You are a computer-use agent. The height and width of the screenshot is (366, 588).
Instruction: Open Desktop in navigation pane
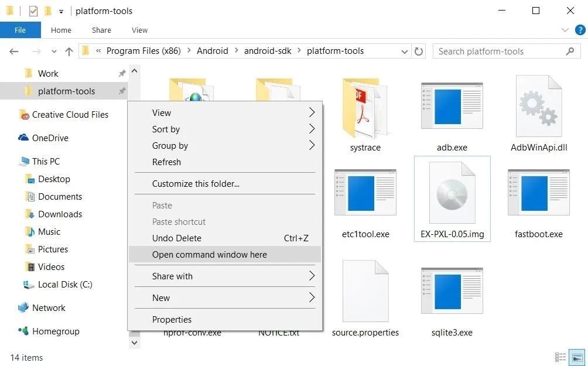coord(54,179)
